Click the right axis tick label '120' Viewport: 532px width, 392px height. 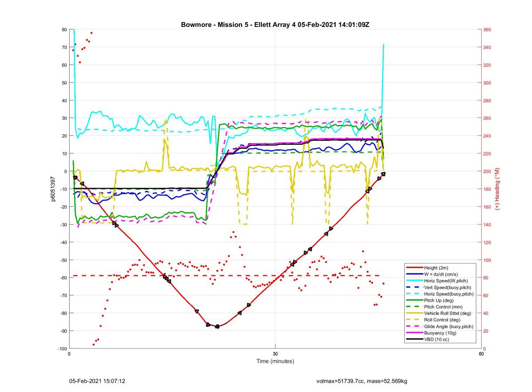pos(487,242)
